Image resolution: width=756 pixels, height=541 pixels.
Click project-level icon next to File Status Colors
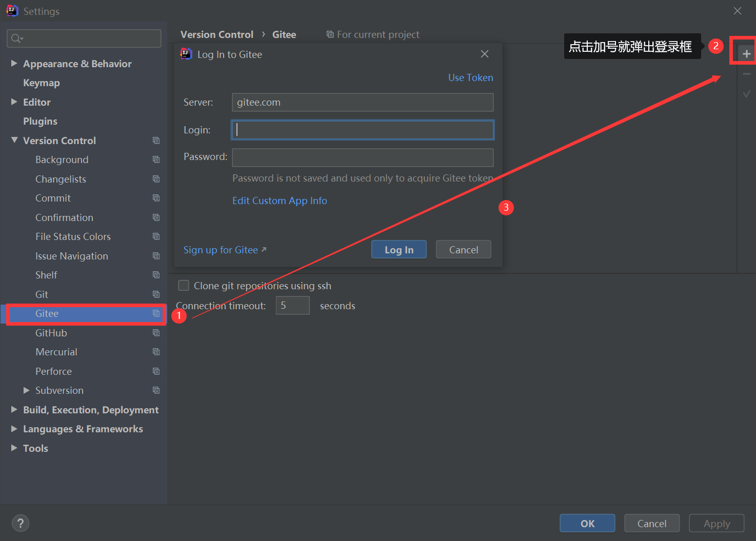pos(156,236)
